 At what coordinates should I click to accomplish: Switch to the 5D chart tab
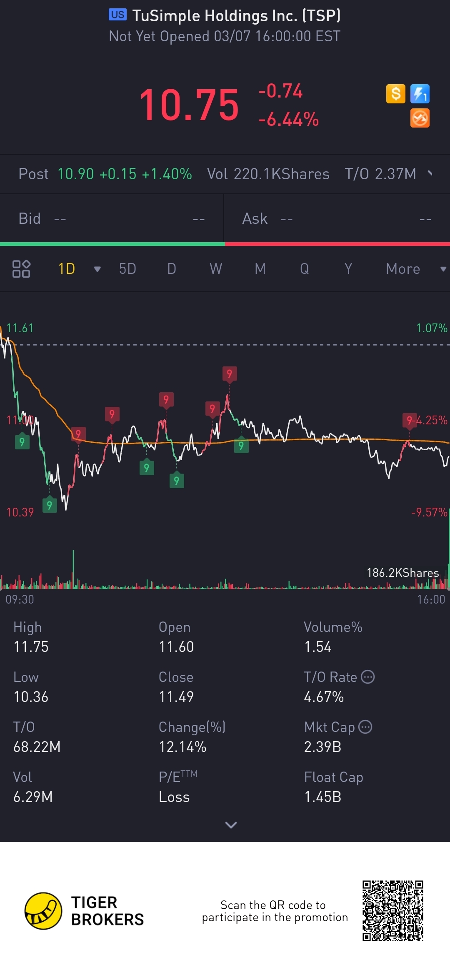click(127, 269)
